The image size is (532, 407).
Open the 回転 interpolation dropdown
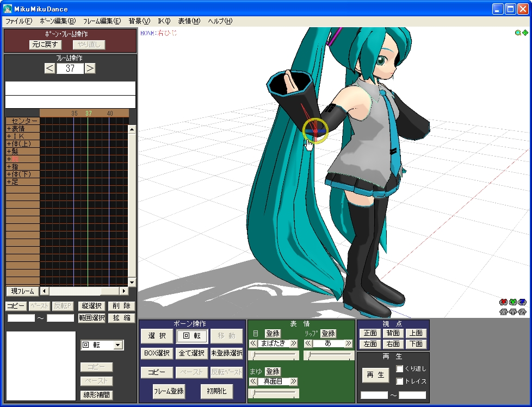(x=117, y=345)
